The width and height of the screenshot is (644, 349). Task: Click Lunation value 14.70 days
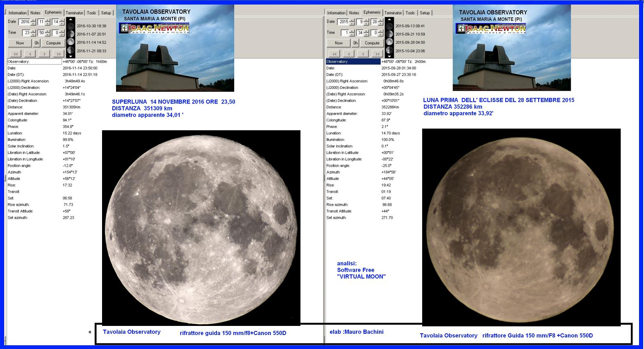tap(391, 133)
